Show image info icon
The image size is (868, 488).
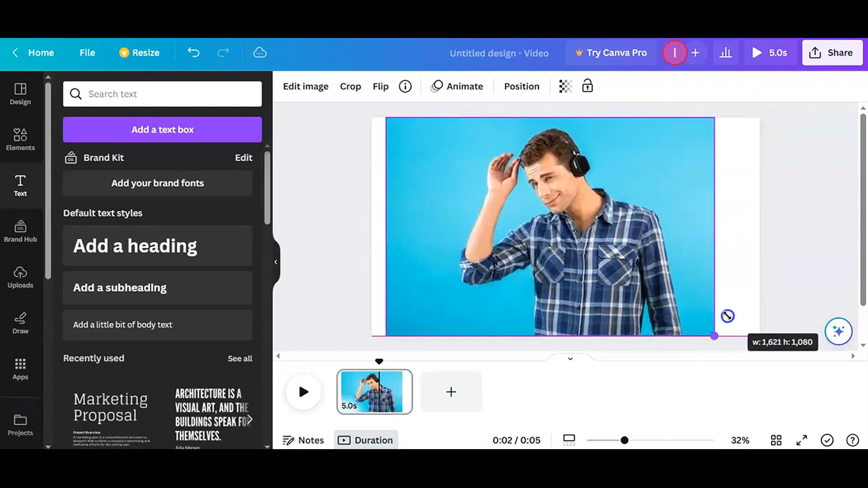pos(406,86)
